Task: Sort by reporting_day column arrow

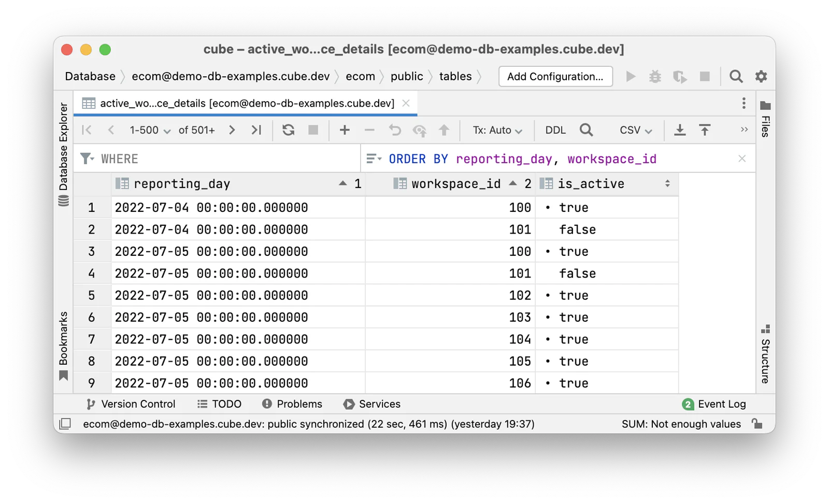Action: (x=342, y=183)
